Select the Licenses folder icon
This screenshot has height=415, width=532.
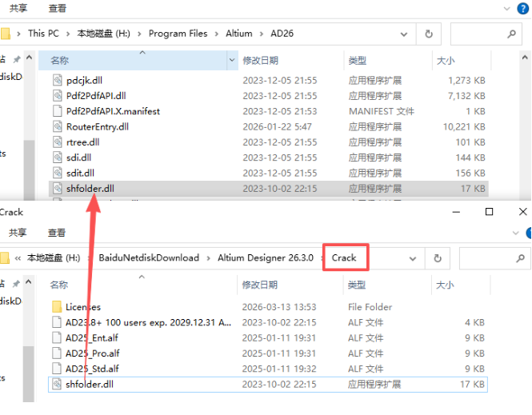pos(57,307)
